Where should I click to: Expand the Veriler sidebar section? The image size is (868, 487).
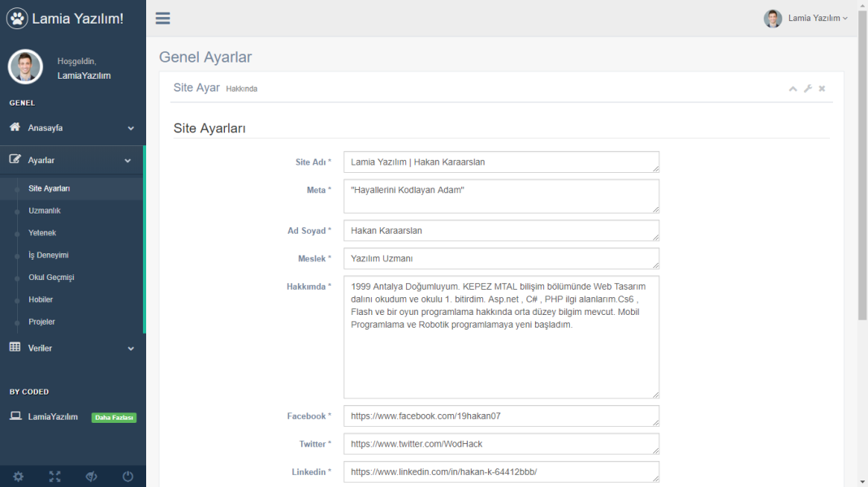point(71,348)
